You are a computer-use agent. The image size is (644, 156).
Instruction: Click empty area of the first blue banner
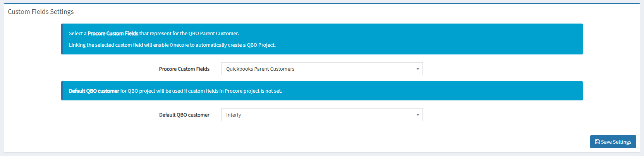click(x=426, y=39)
